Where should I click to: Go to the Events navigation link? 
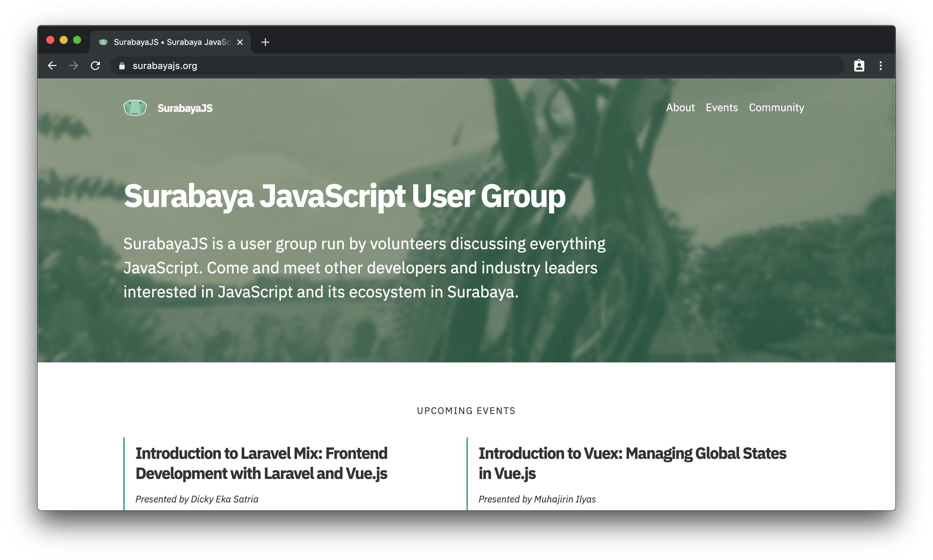tap(722, 108)
